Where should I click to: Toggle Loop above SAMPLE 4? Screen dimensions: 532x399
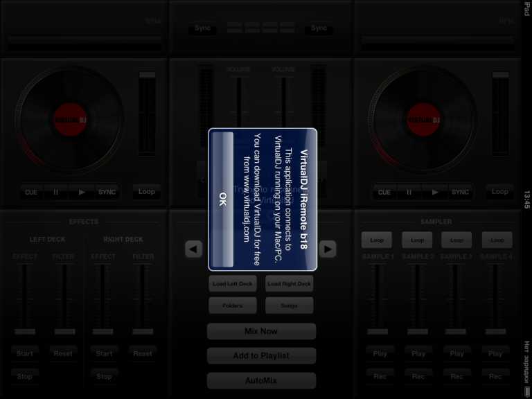coord(497,240)
